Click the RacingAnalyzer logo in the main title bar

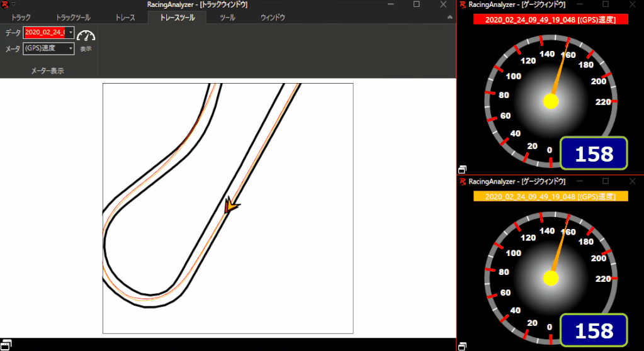(x=5, y=4)
